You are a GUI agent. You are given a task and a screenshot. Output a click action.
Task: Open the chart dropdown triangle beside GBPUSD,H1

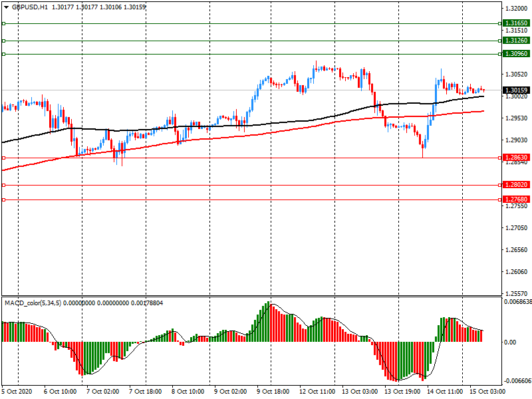(x=6, y=7)
